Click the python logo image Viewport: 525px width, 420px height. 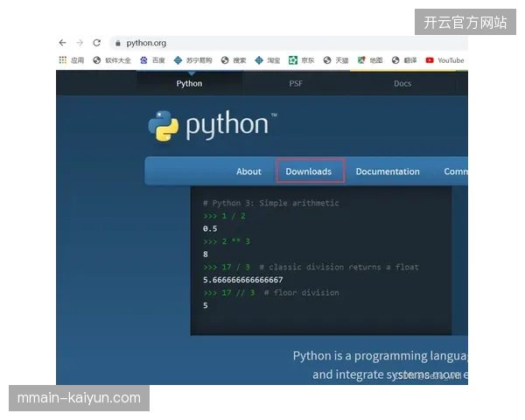tap(213, 125)
